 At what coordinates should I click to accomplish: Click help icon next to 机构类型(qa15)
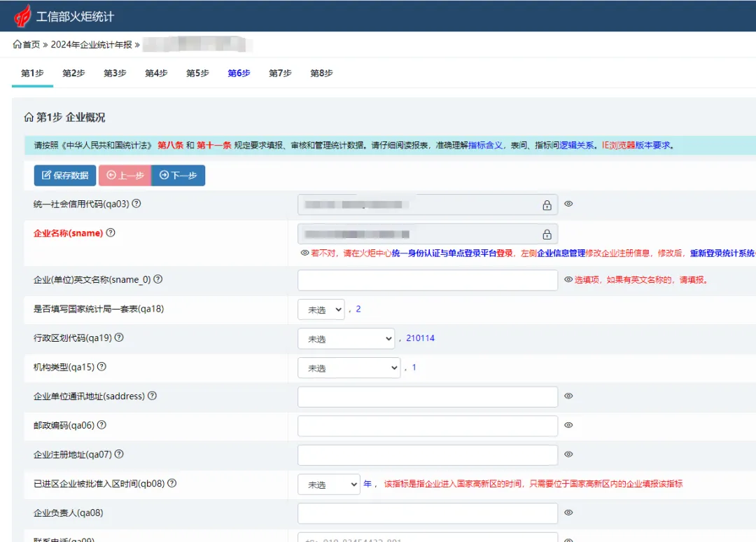pos(101,366)
